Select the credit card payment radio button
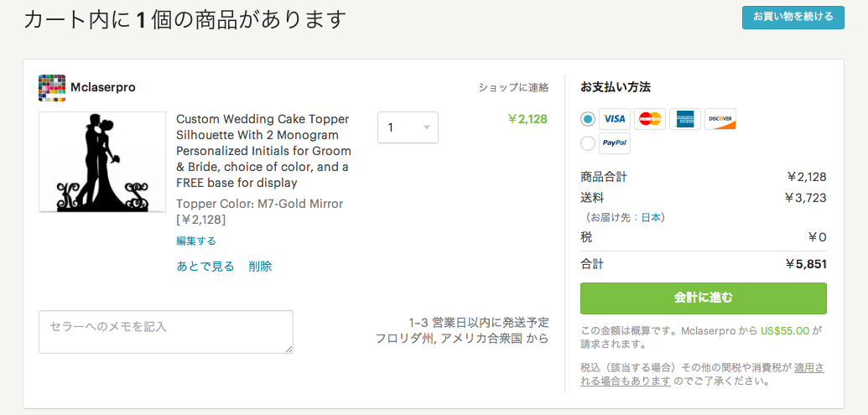Screen dimensions: 868x415 tap(588, 119)
